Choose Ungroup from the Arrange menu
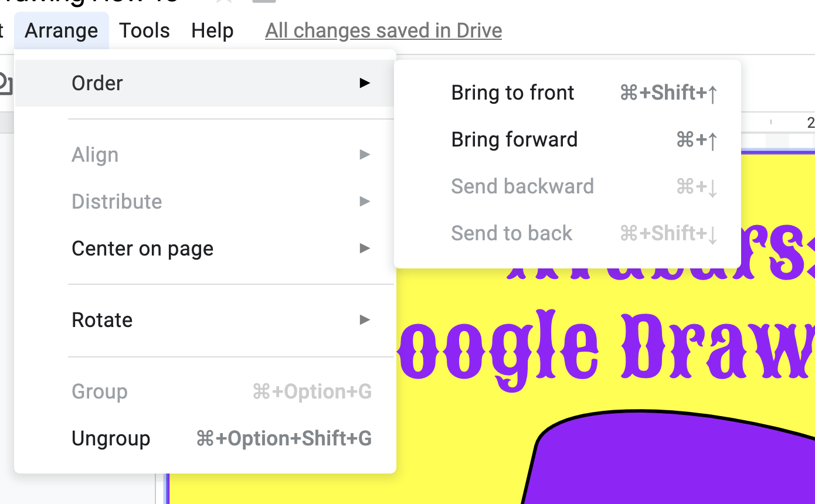 pos(205,438)
